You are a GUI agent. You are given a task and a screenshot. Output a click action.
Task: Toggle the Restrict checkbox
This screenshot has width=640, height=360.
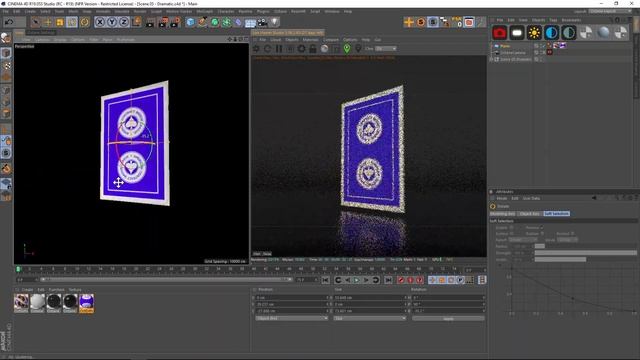pos(572,233)
